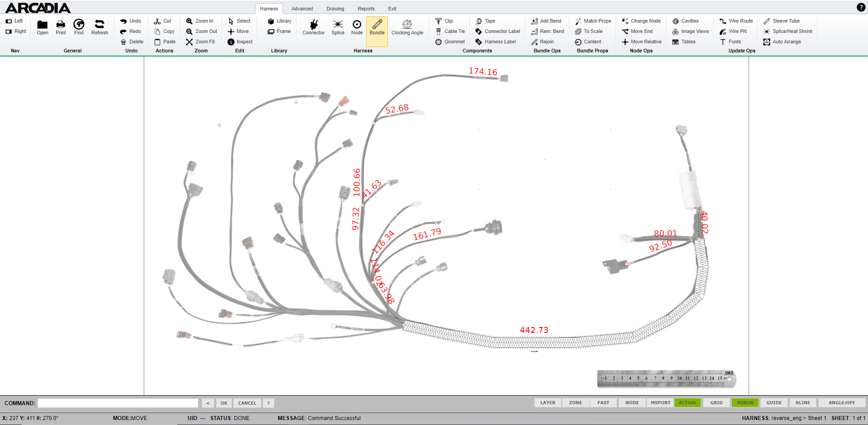Switch ANGLE:OFF setting
The image size is (868, 425).
pyautogui.click(x=841, y=403)
